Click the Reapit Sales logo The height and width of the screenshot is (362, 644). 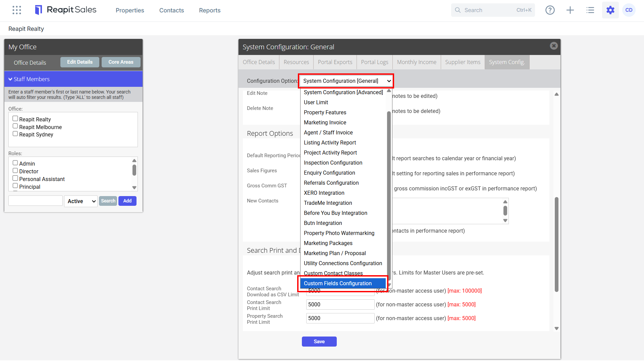coord(66,10)
